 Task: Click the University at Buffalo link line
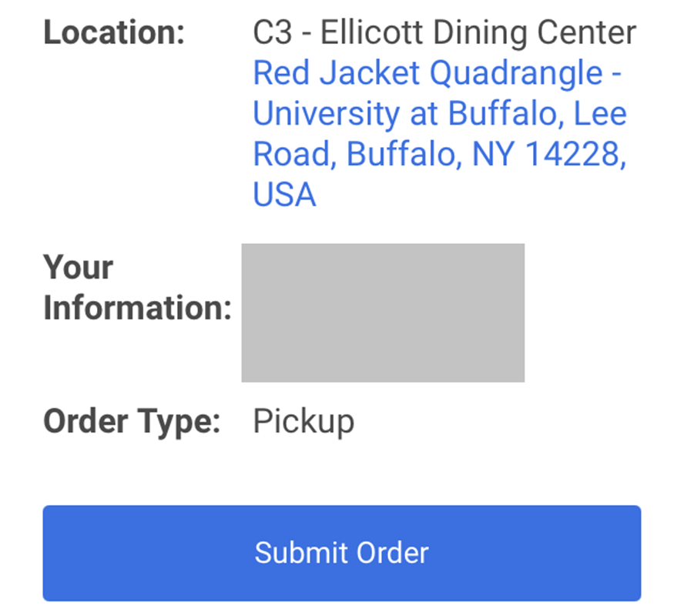pos(440,113)
